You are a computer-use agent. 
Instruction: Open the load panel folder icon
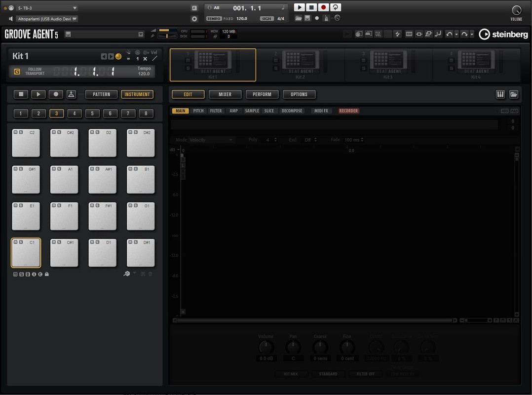coord(513,94)
